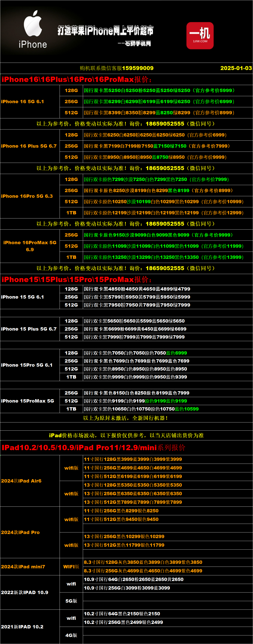Click the Apple iPhone logo

pyautogui.click(x=33, y=29)
